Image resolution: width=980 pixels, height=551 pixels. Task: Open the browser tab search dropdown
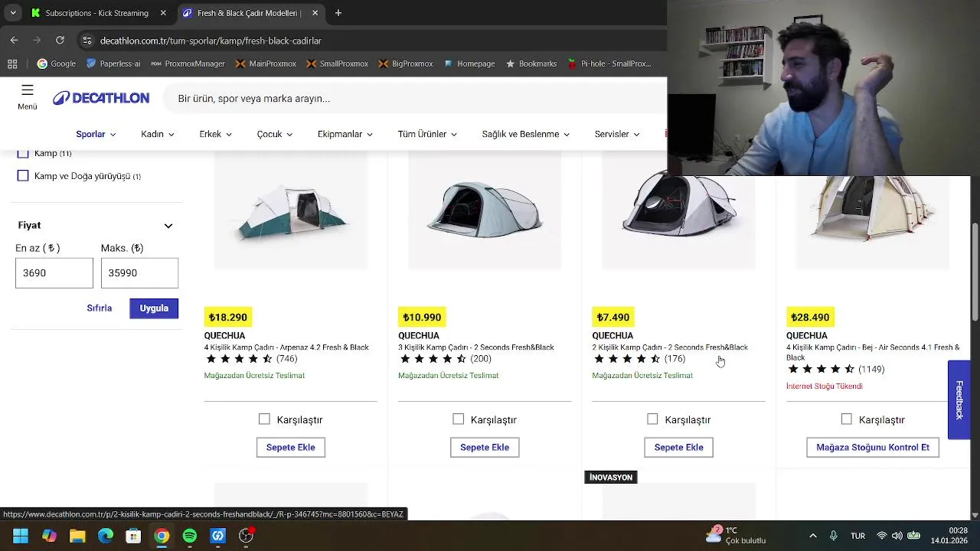[13, 13]
